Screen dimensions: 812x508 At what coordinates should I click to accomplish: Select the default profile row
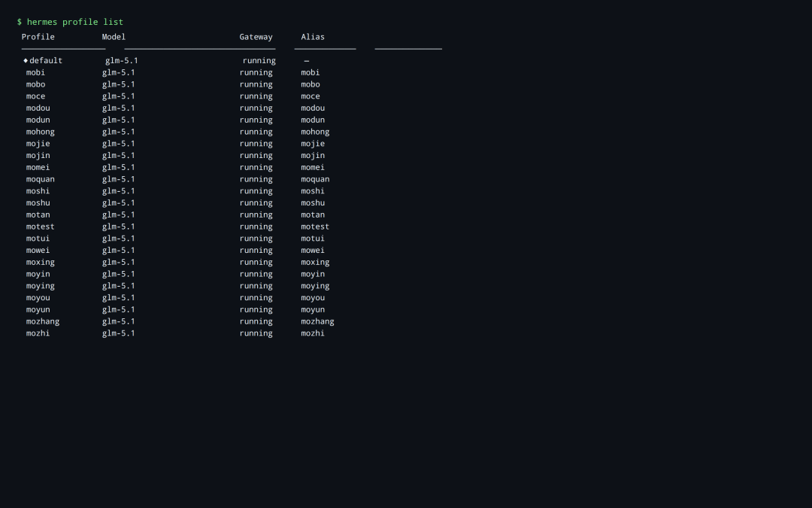click(45, 60)
